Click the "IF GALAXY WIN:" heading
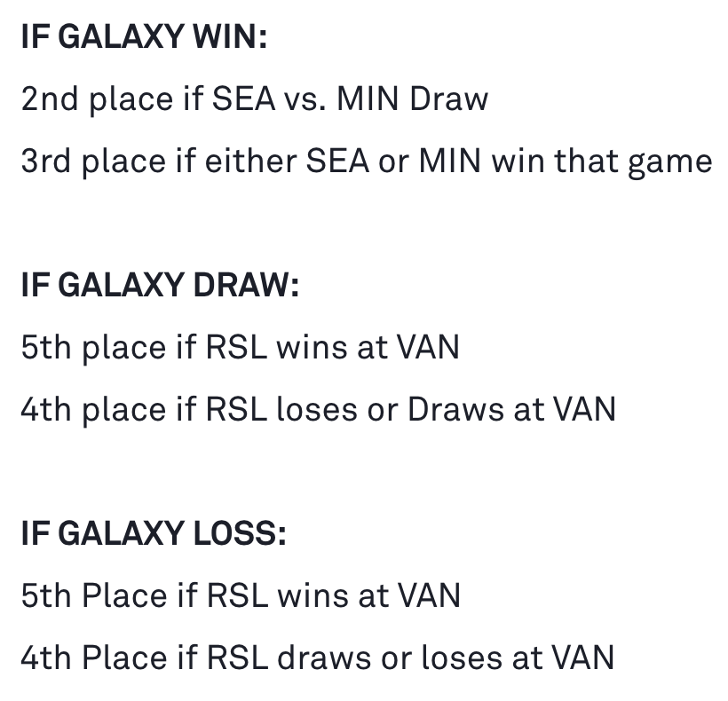Viewport: 728px width, 701px height. click(145, 36)
